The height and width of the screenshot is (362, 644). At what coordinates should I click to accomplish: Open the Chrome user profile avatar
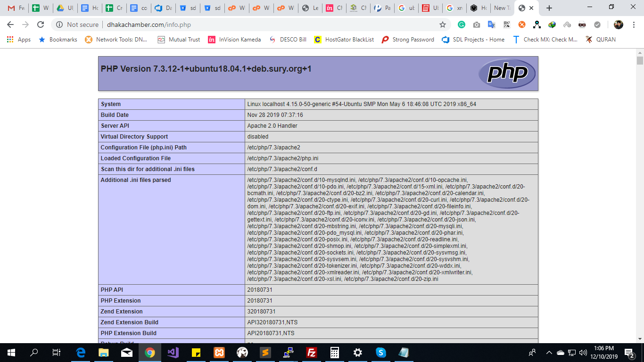click(618, 25)
